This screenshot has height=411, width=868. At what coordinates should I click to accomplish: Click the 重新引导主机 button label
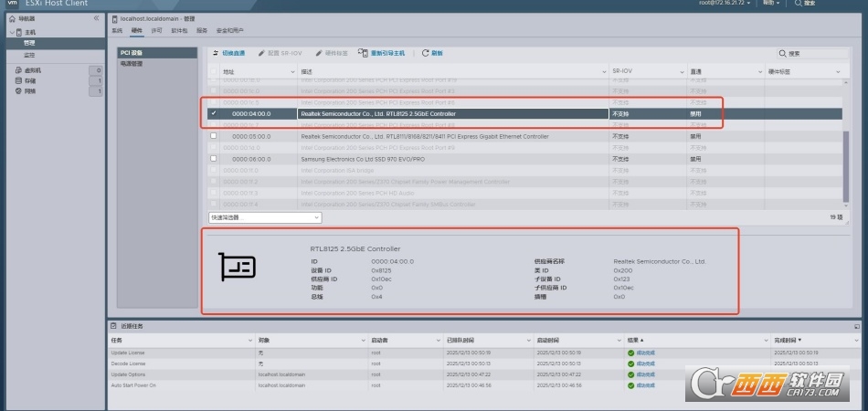388,53
